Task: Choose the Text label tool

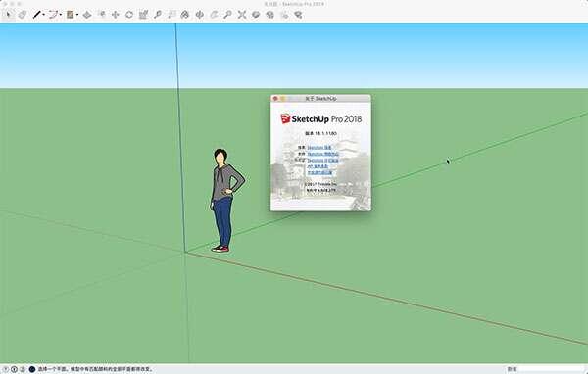Action: point(171,15)
